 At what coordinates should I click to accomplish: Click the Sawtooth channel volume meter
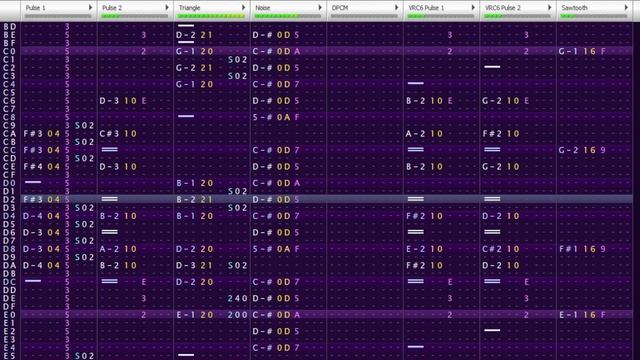click(594, 16)
